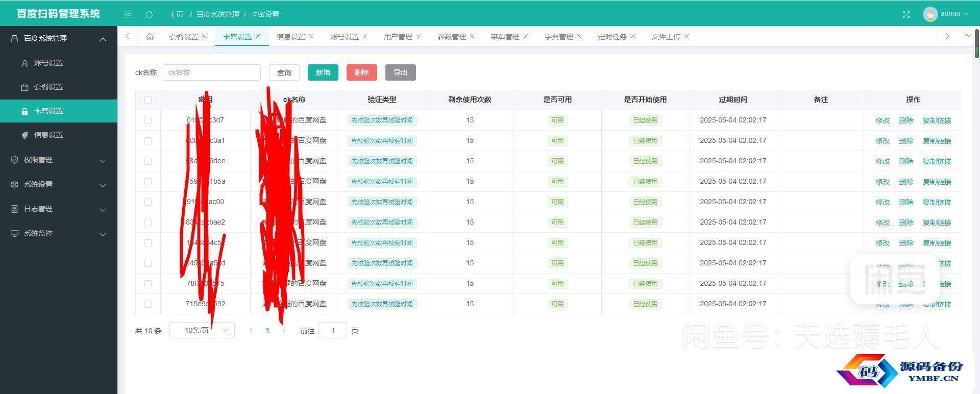Open 信息设置 in the sidebar
Screen dimensions: 980x394
[x=59, y=135]
